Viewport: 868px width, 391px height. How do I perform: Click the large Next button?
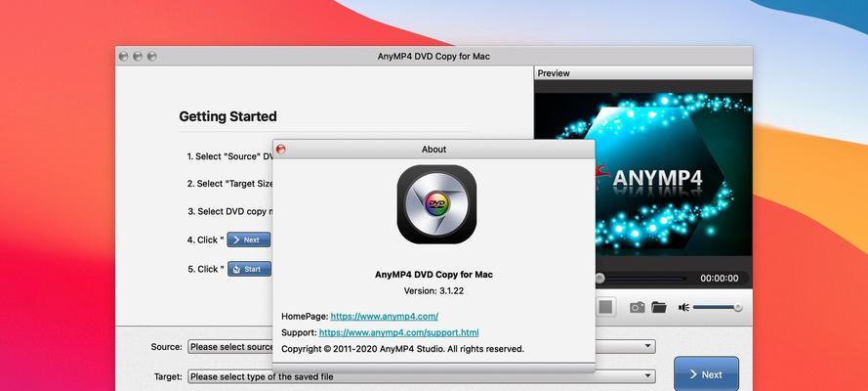coord(706,374)
